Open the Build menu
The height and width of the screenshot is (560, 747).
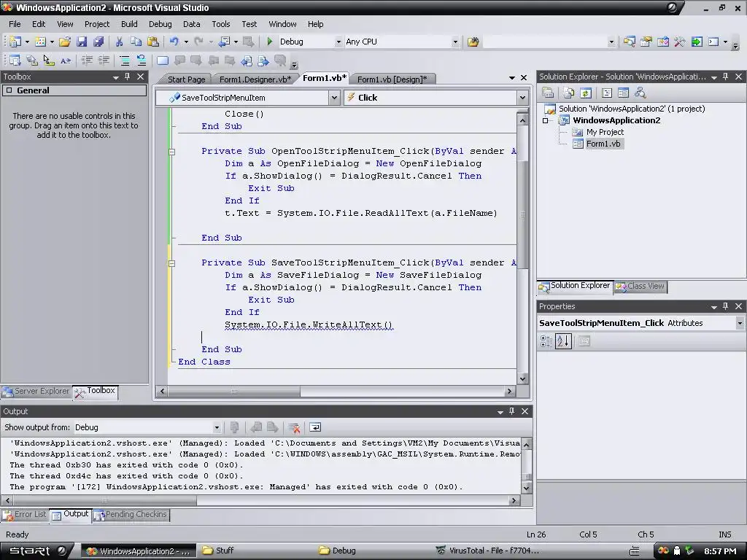pos(129,24)
